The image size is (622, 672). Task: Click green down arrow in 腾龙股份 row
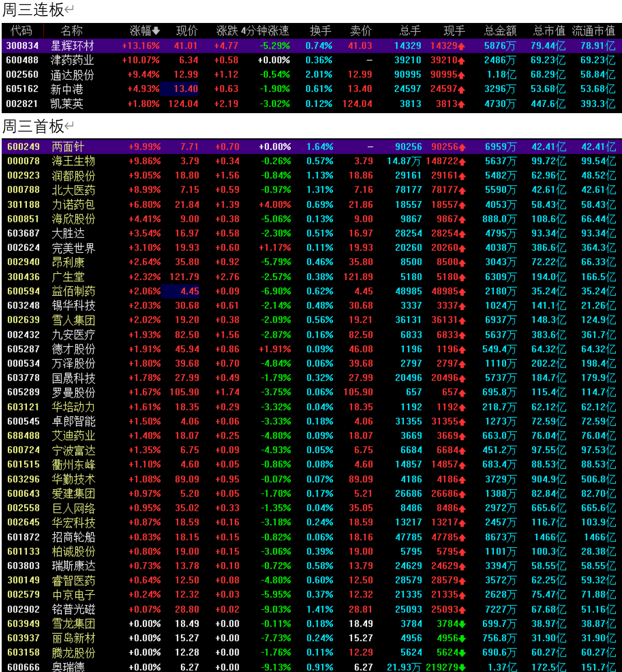pyautogui.click(x=462, y=653)
